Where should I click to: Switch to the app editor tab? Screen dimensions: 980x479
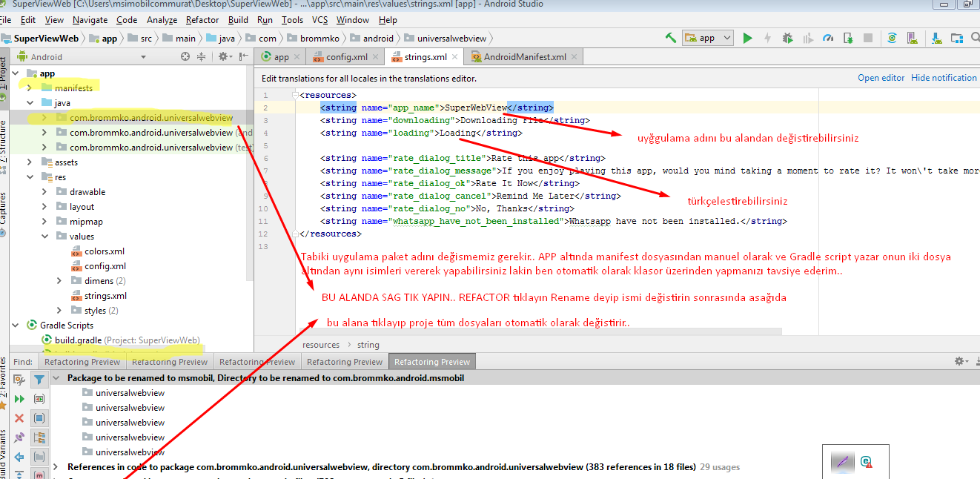(x=281, y=57)
